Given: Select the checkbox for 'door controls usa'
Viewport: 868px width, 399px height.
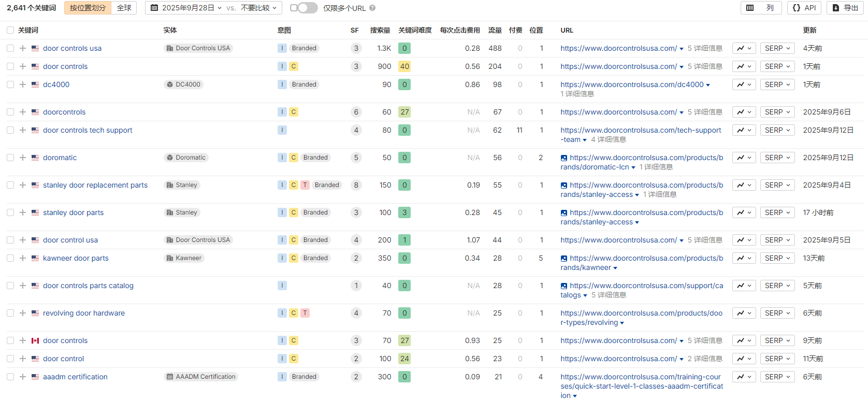Looking at the screenshot, I should point(10,48).
